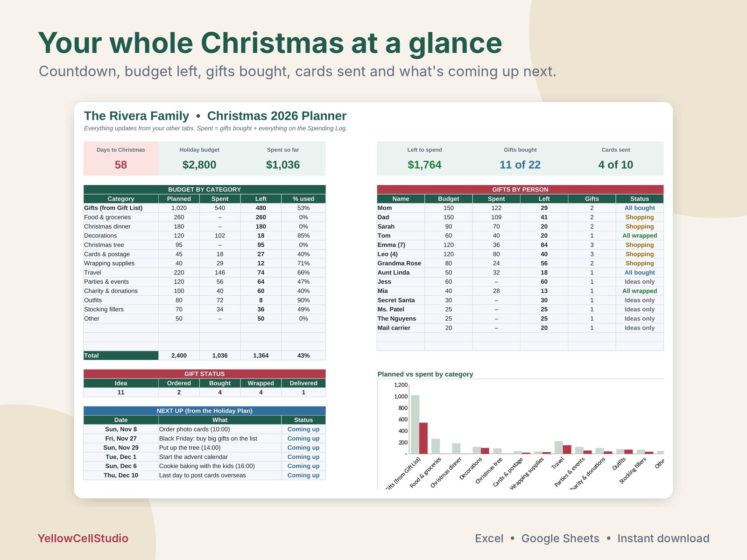Image resolution: width=747 pixels, height=560 pixels.
Task: Click the Order photo cards (10:00) entry
Action: [220, 429]
